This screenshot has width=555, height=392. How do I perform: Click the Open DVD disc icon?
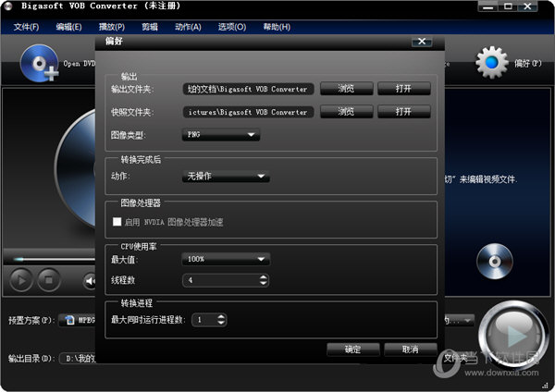point(39,63)
